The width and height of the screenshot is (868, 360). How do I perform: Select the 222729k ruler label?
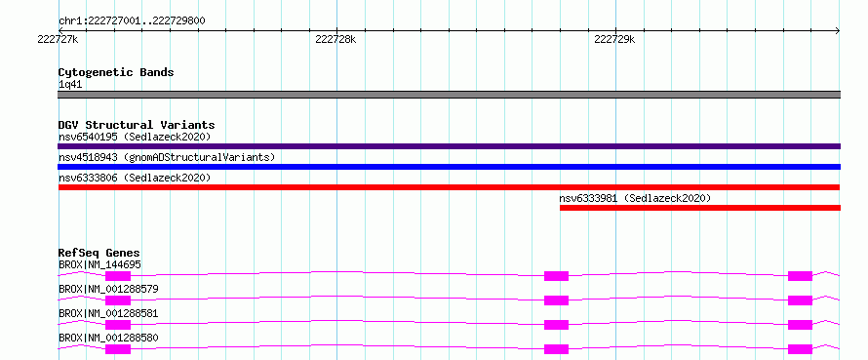click(x=614, y=39)
